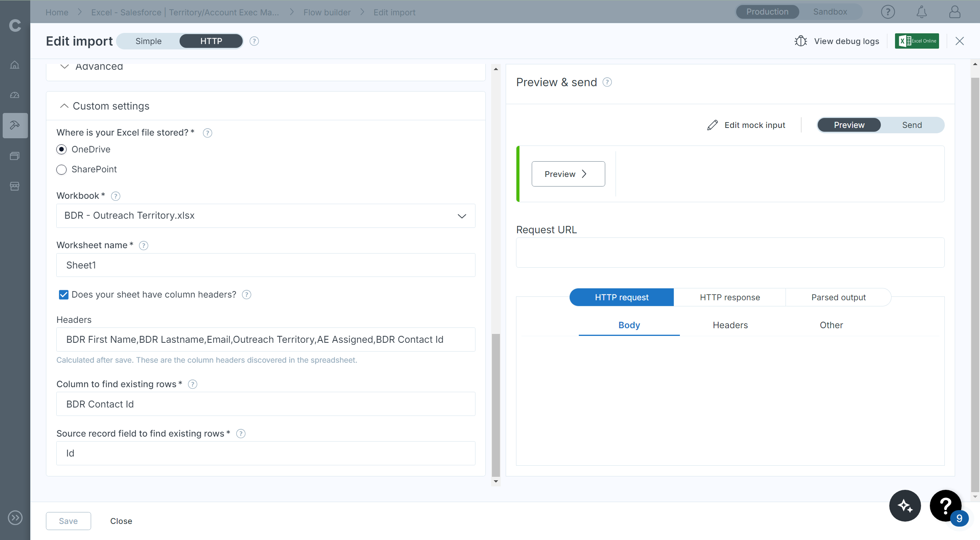Open the Home icon in left sidebar
This screenshot has width=980, height=540.
tap(15, 64)
